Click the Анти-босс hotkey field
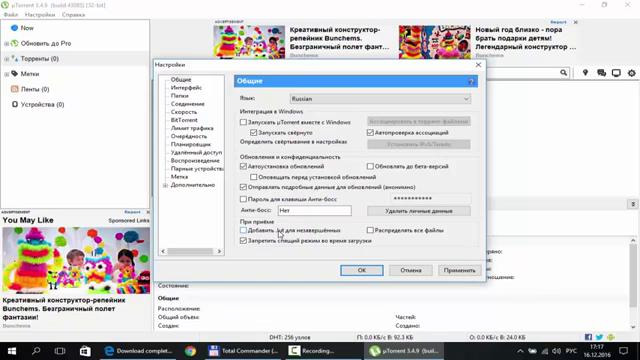The width and height of the screenshot is (640, 360). [x=314, y=211]
